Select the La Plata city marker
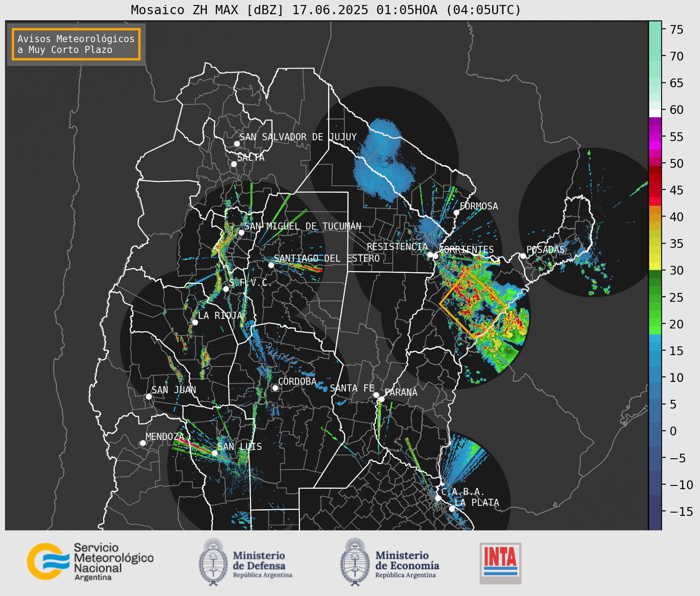This screenshot has width=700, height=596. 452,508
